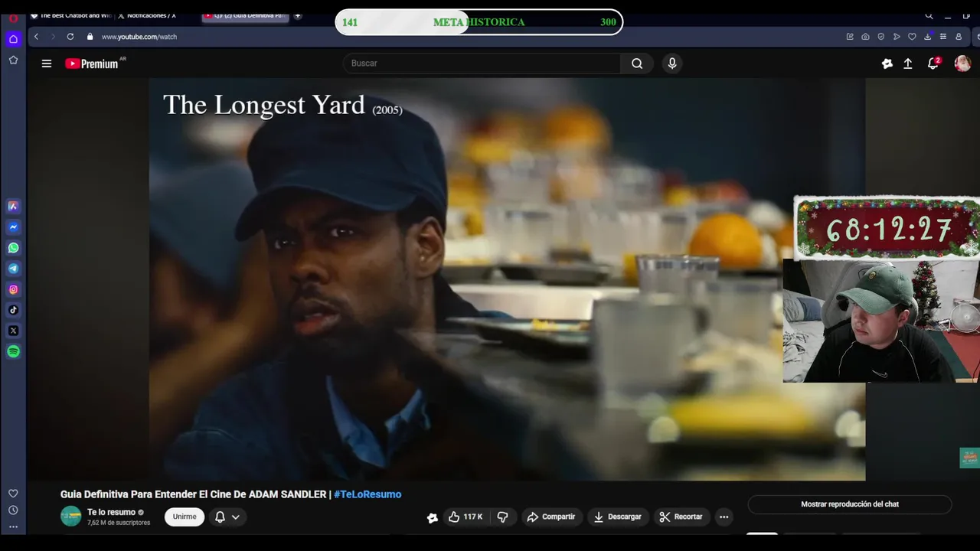Open Opera easy setup sliders icon

943,37
